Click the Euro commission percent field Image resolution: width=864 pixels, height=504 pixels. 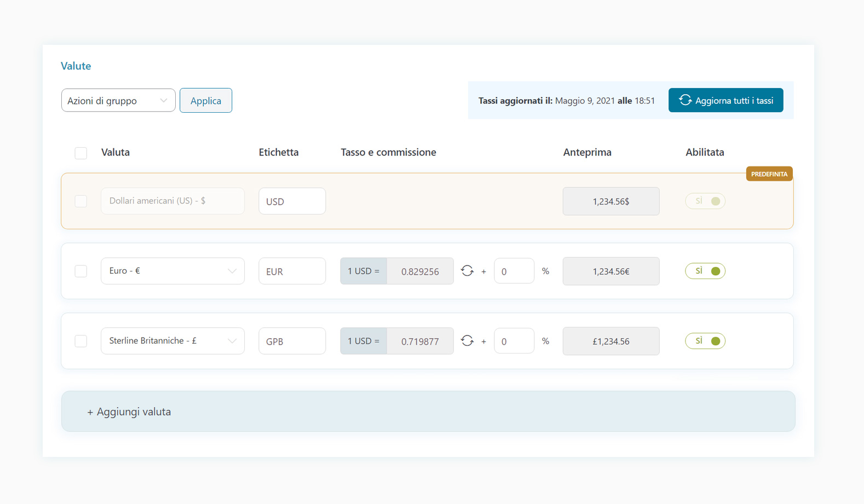514,271
